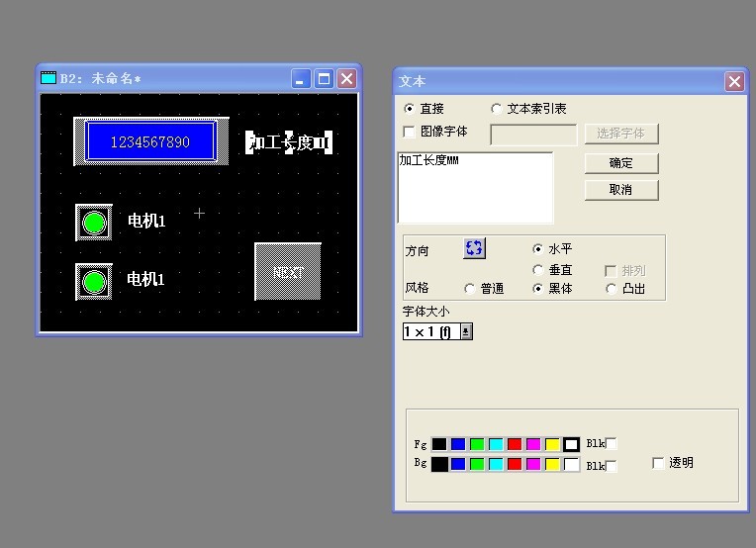This screenshot has width=756, height=548.
Task: Select the 文本索引表 radio option
Action: pos(497,109)
